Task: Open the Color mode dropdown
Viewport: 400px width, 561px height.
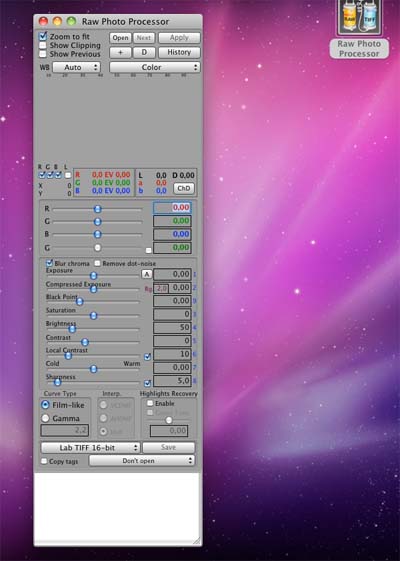Action: 155,67
